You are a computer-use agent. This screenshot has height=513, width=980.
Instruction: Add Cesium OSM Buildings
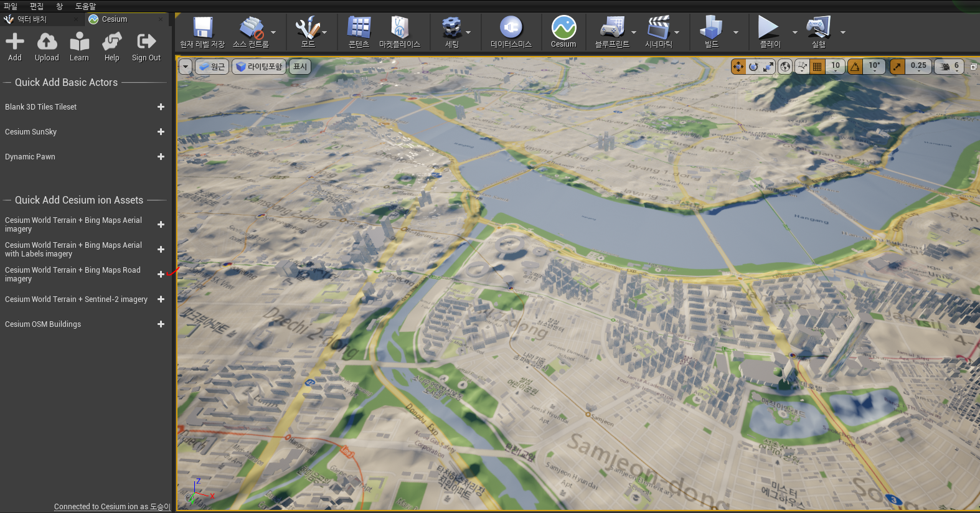point(161,324)
